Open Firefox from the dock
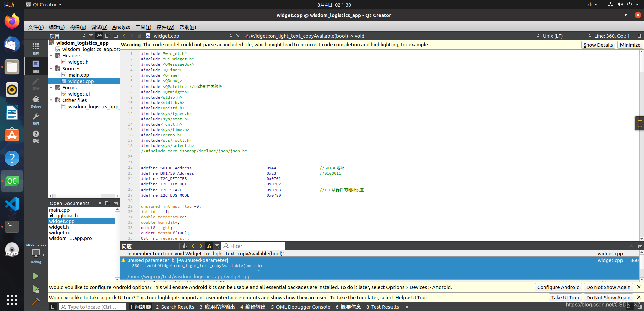This screenshot has height=311, width=644. coord(12,21)
